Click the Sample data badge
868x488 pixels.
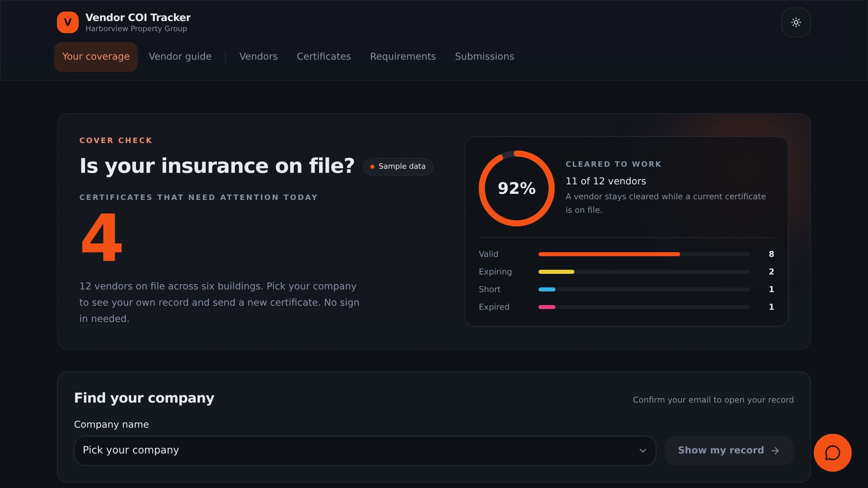[x=398, y=166]
